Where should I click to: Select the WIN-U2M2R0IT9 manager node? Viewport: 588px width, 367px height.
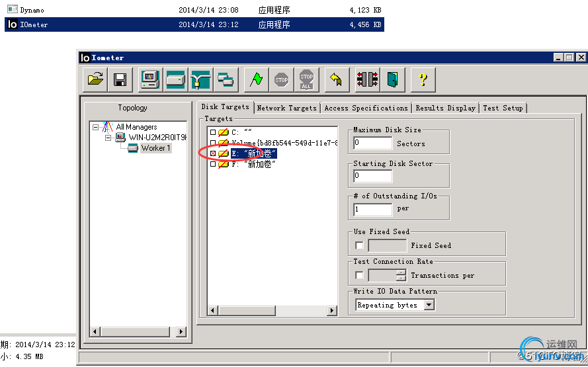tap(157, 138)
